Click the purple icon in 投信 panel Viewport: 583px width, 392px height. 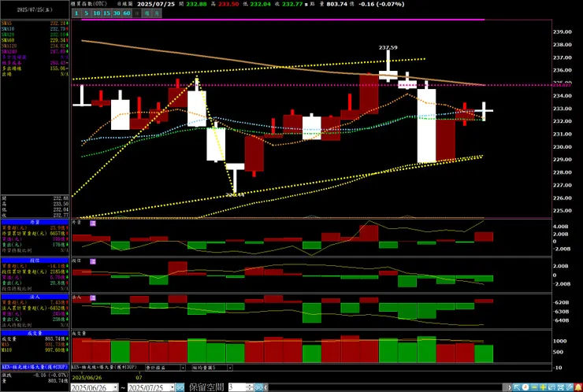93,261
